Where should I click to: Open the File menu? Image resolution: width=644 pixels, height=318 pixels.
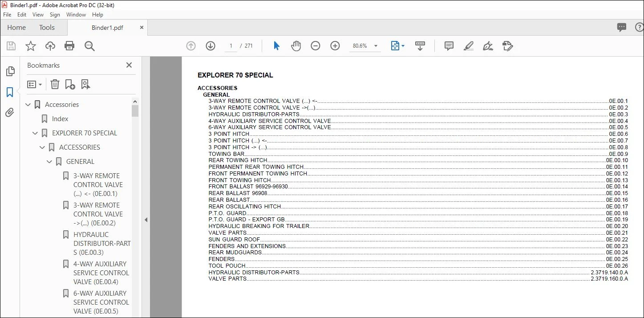coord(7,15)
